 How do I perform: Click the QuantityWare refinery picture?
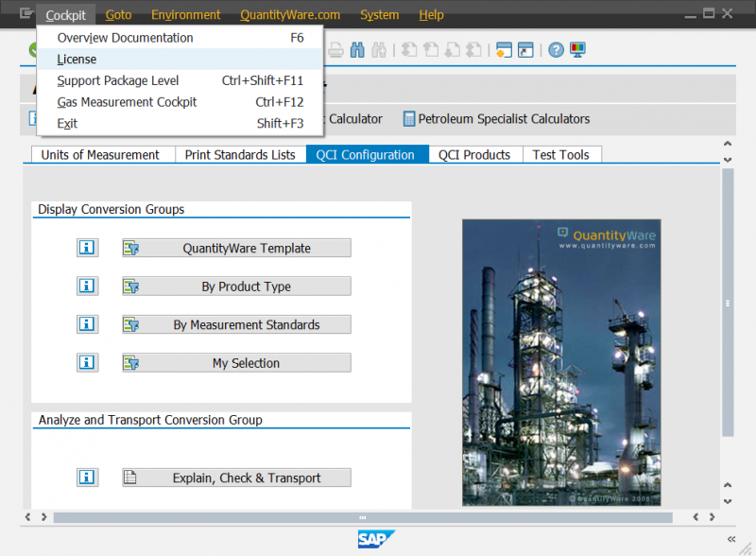[561, 362]
